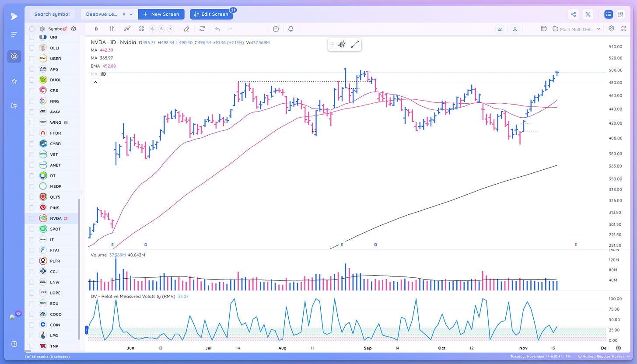Select the candlestick tool in floating toolbar
Screen dimensions: 637x364
tap(342, 44)
